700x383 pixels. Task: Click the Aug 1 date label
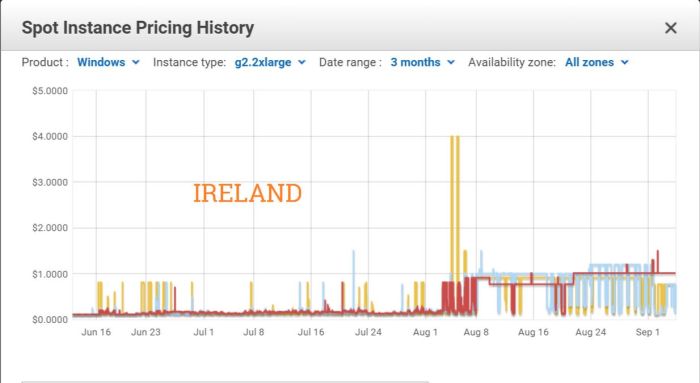click(425, 332)
